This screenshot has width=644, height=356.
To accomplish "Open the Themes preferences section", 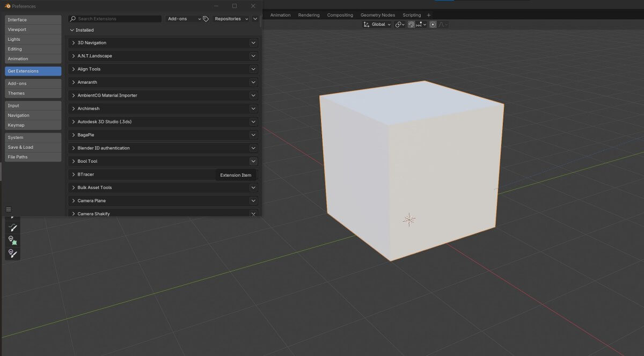I will (x=33, y=93).
